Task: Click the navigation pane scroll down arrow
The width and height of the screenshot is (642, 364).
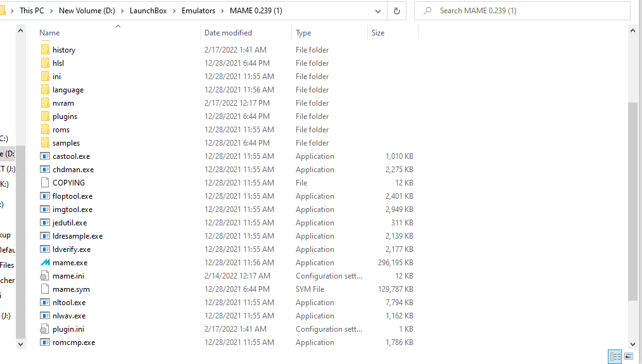Action: 20,344
